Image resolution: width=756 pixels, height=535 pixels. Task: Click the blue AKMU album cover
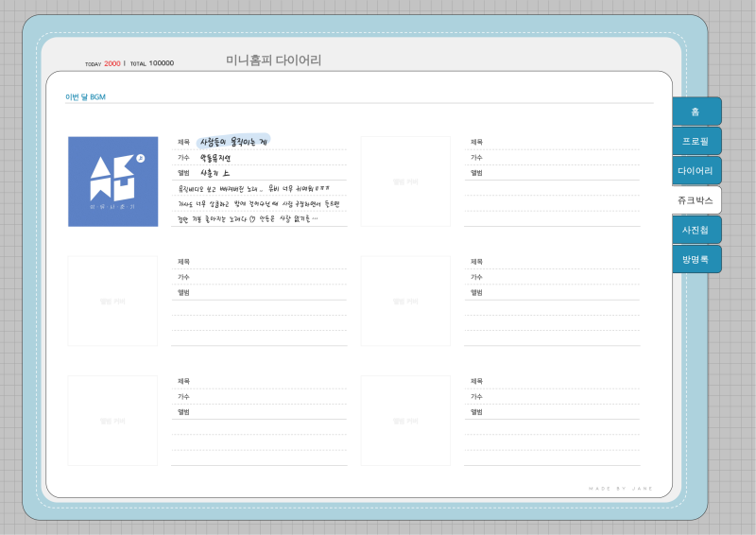[112, 181]
